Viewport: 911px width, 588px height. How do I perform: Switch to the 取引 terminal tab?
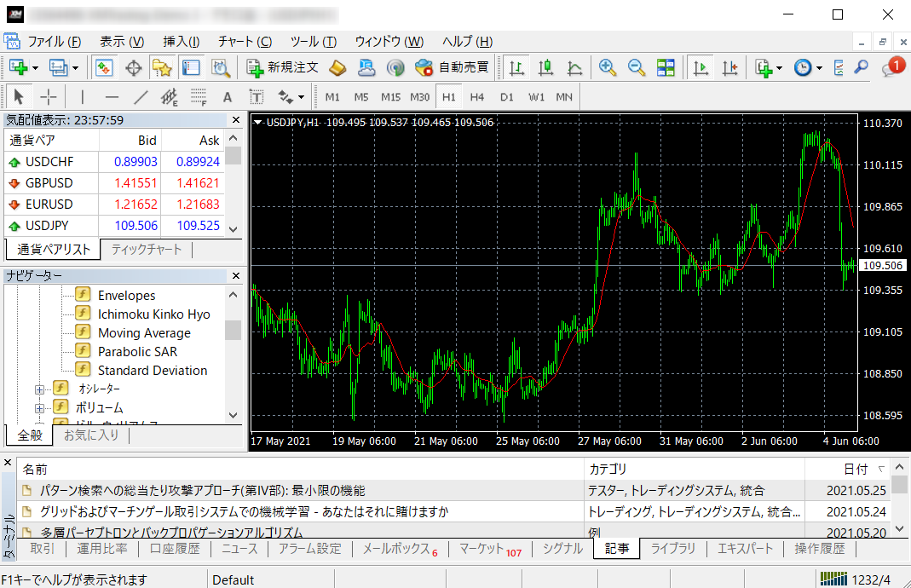point(42,549)
